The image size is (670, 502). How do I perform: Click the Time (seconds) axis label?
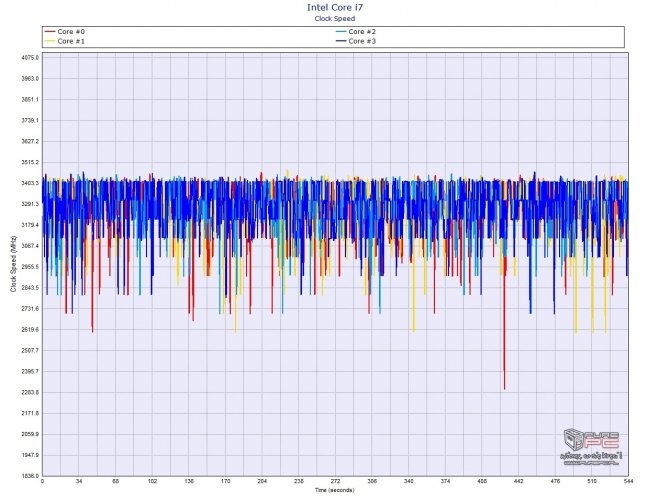pyautogui.click(x=335, y=490)
